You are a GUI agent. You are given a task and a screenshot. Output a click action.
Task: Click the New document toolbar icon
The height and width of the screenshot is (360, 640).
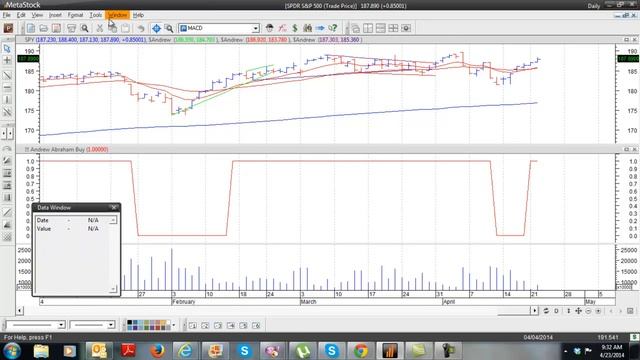[31, 28]
